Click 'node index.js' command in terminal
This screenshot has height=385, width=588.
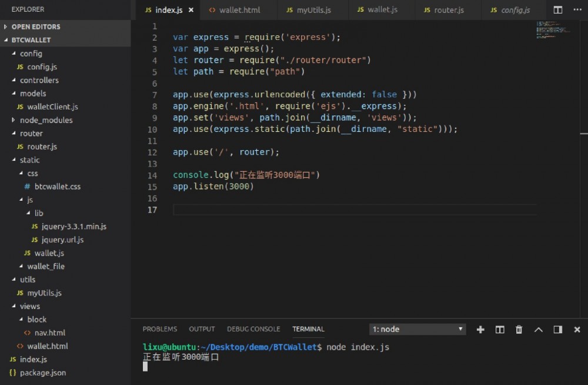358,347
